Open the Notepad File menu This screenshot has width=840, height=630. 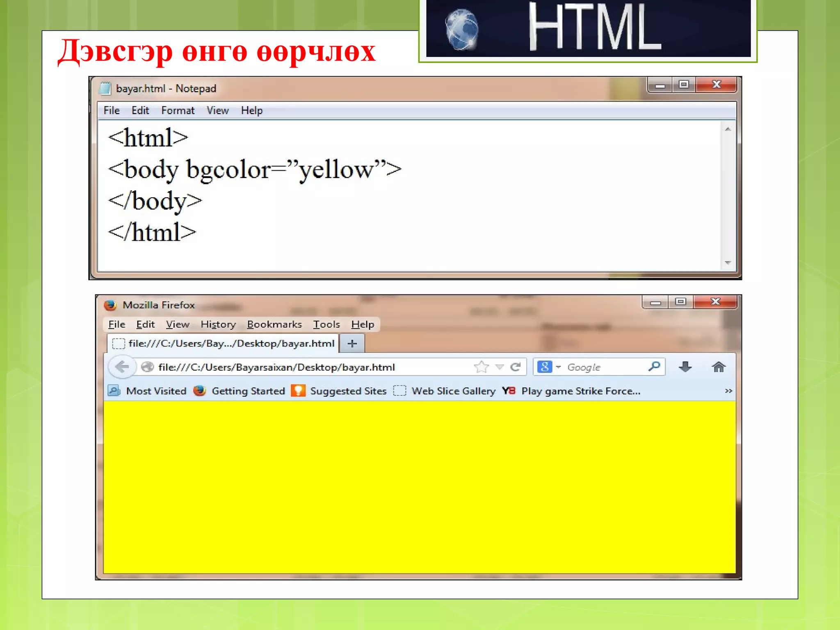(112, 110)
